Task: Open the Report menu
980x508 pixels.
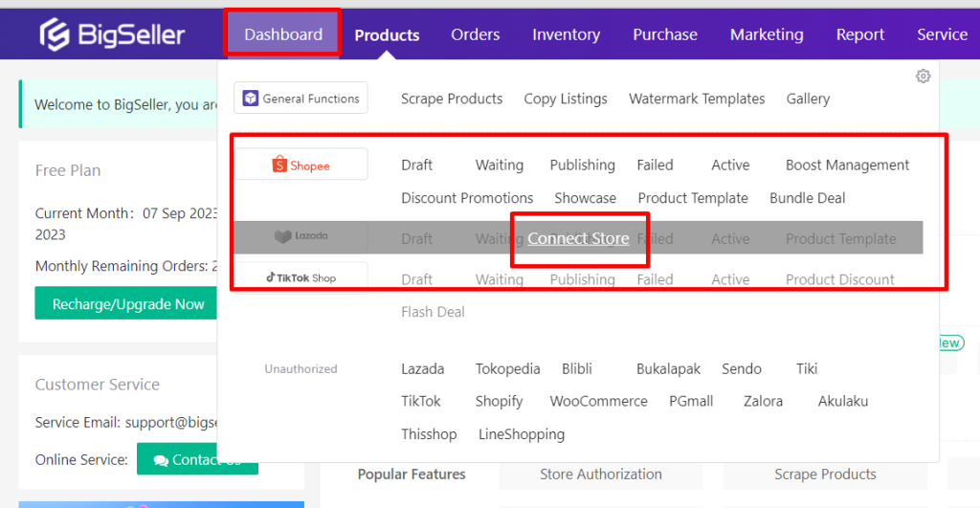Action: (860, 35)
